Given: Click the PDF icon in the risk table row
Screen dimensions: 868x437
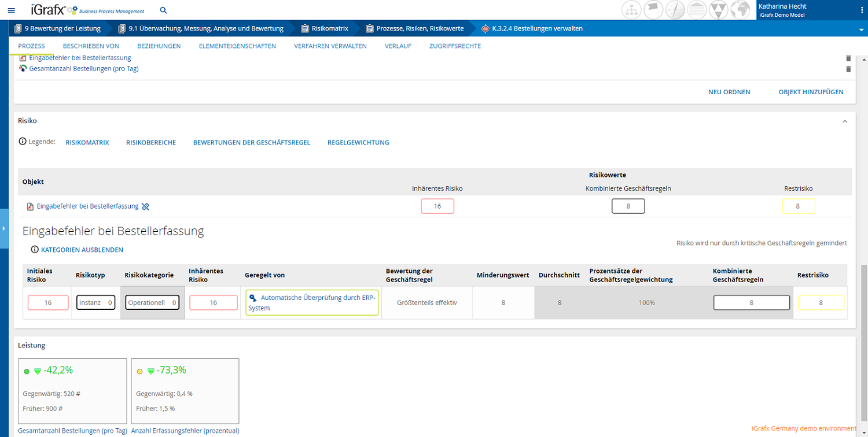Looking at the screenshot, I should (x=30, y=206).
